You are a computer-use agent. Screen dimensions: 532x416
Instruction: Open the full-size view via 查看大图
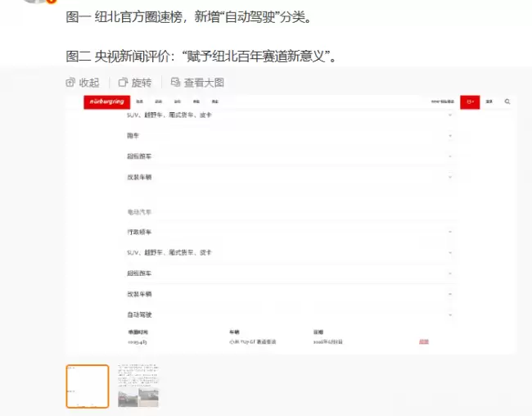click(197, 83)
